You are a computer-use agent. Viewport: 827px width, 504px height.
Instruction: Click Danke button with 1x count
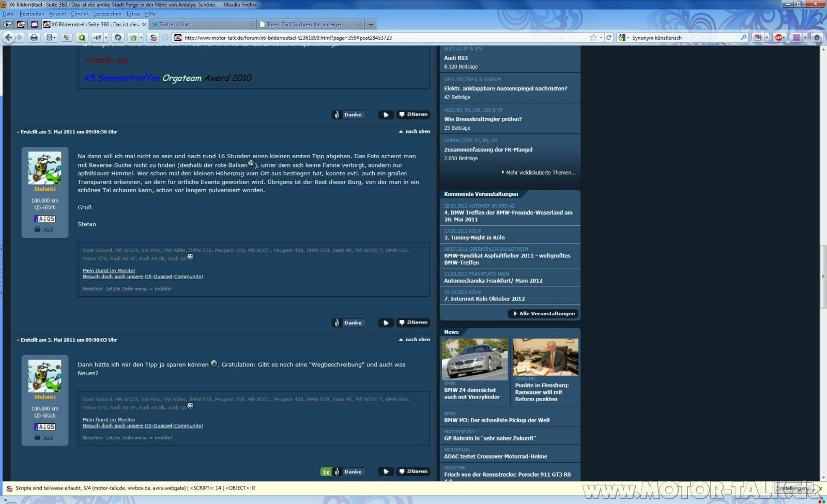click(343, 472)
